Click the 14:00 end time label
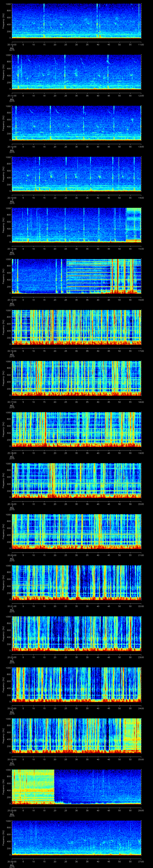 pos(141,197)
